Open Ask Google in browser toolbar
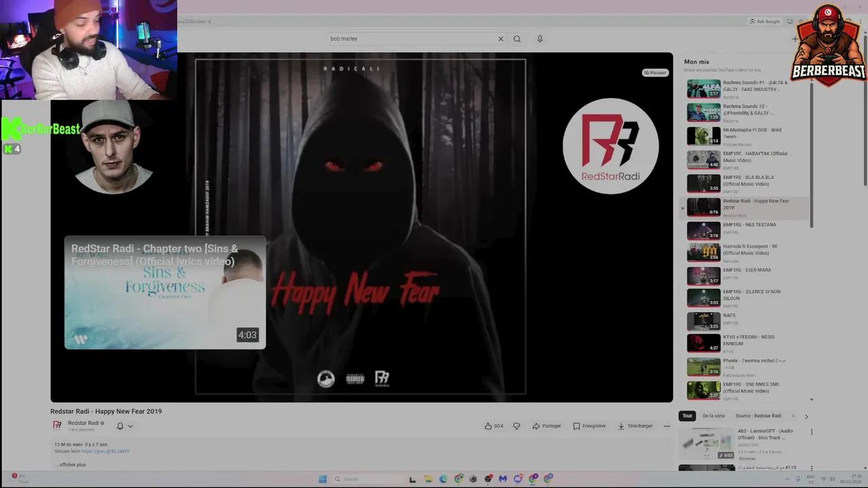 click(x=765, y=22)
